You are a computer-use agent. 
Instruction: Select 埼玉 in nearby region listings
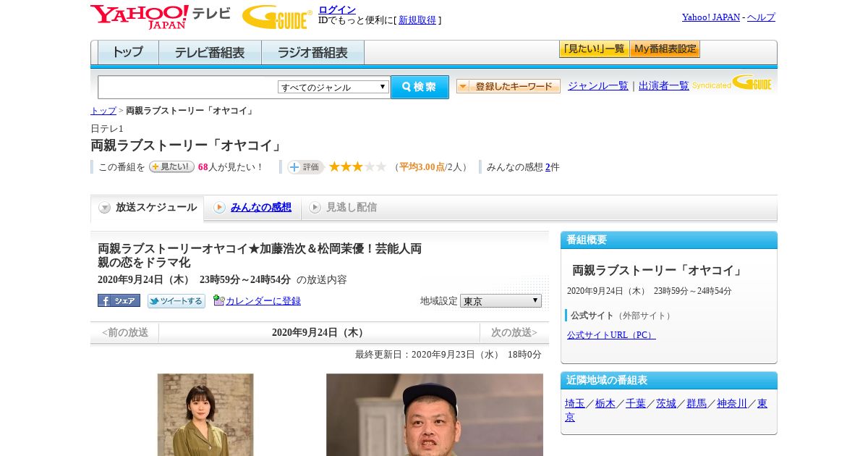575,404
